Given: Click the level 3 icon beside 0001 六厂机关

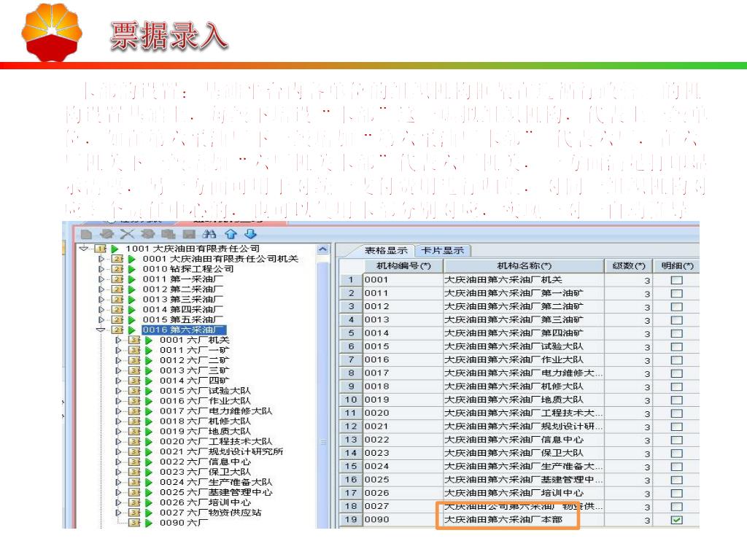Looking at the screenshot, I should (134, 340).
